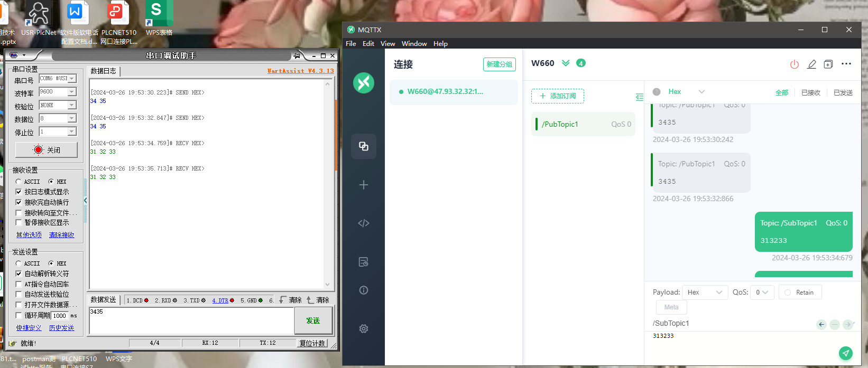Enable 接收转向至文件 checkbox
The width and height of the screenshot is (868, 368).
pos(19,213)
